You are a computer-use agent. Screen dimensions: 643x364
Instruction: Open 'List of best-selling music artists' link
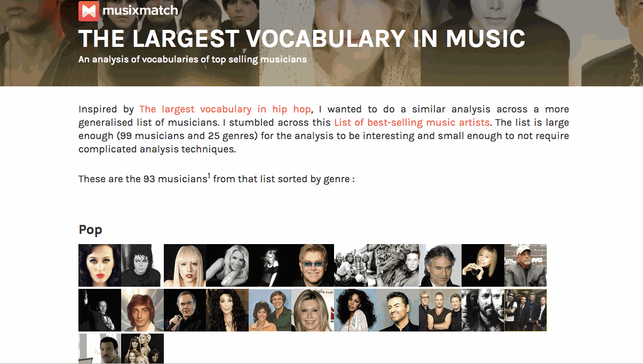coord(412,123)
